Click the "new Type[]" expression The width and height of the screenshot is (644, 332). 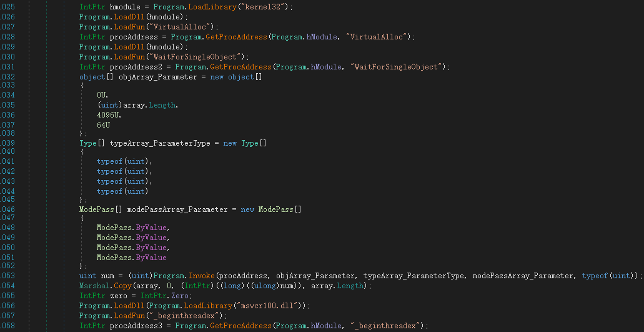click(x=245, y=143)
